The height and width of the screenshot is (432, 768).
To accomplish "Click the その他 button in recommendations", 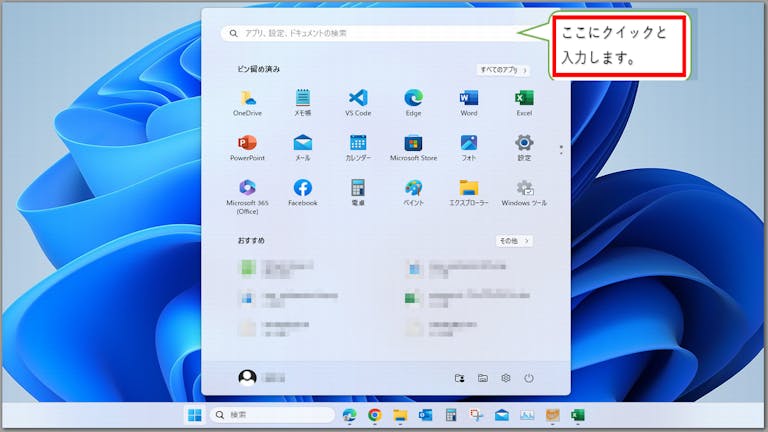I will 514,241.
